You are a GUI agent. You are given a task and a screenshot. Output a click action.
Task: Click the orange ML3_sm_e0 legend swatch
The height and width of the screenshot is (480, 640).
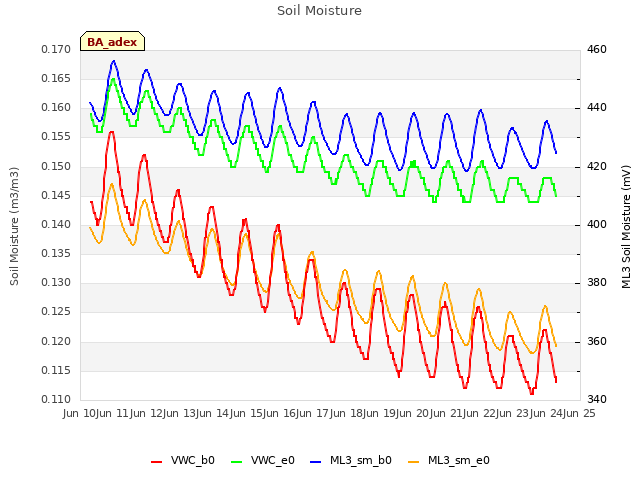pos(413,462)
